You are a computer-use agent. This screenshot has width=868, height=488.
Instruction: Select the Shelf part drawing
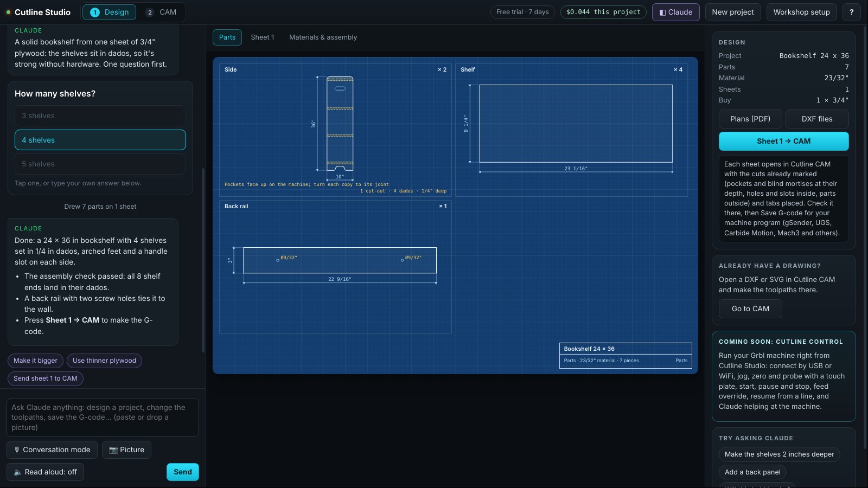[x=571, y=130]
